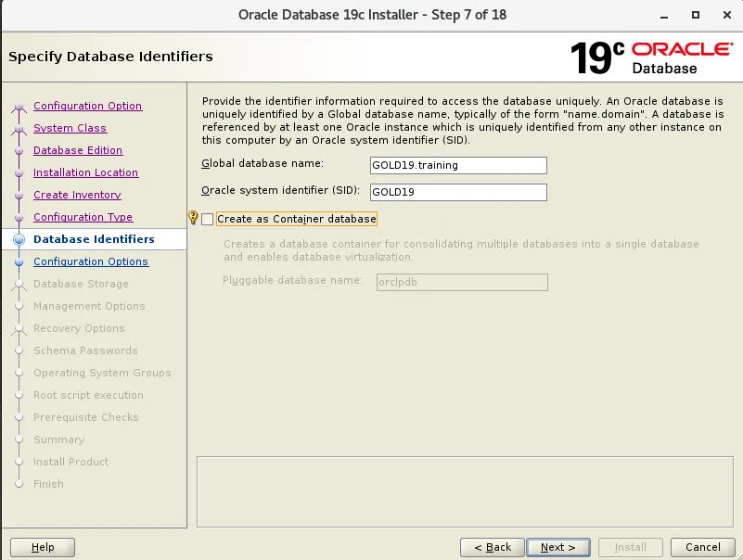Proceed with the Next button
Viewport: 743px width, 560px height.
point(558,547)
